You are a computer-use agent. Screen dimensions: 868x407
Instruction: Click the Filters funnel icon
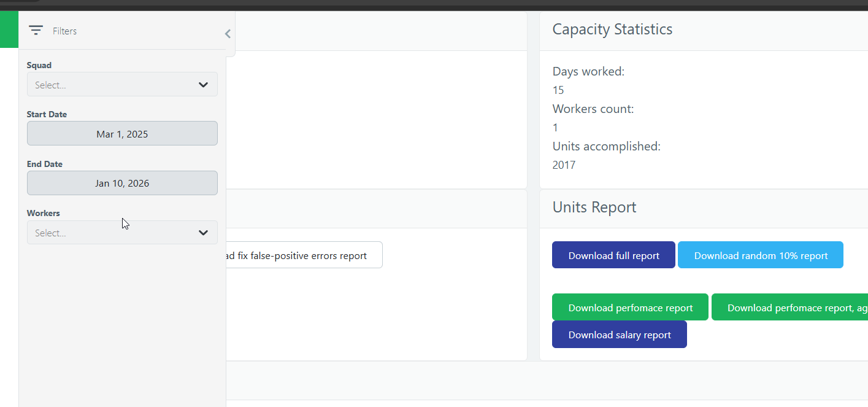click(x=36, y=30)
